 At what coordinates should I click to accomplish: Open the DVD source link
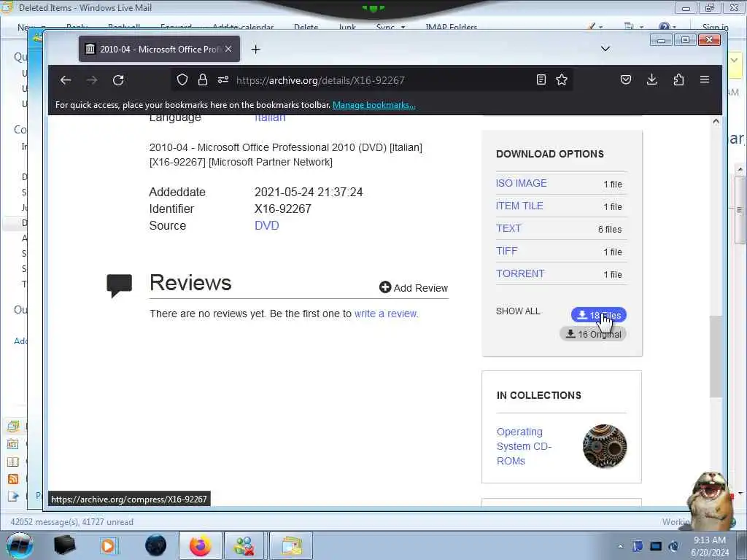[267, 226]
